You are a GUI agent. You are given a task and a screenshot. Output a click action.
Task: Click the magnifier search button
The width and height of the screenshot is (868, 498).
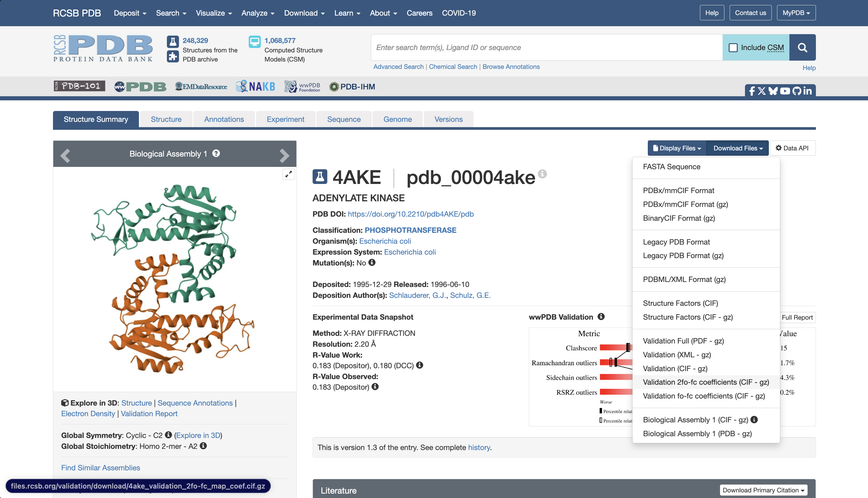pyautogui.click(x=802, y=48)
